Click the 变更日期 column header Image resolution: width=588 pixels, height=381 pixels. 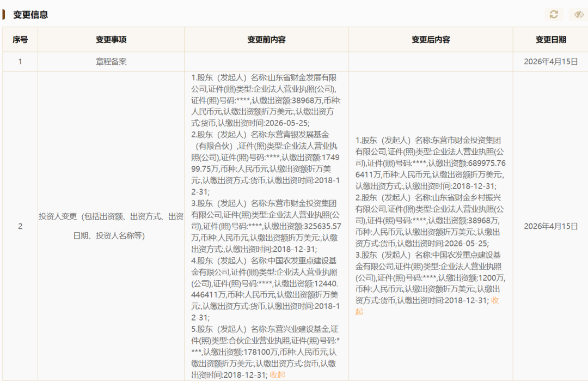pos(550,40)
